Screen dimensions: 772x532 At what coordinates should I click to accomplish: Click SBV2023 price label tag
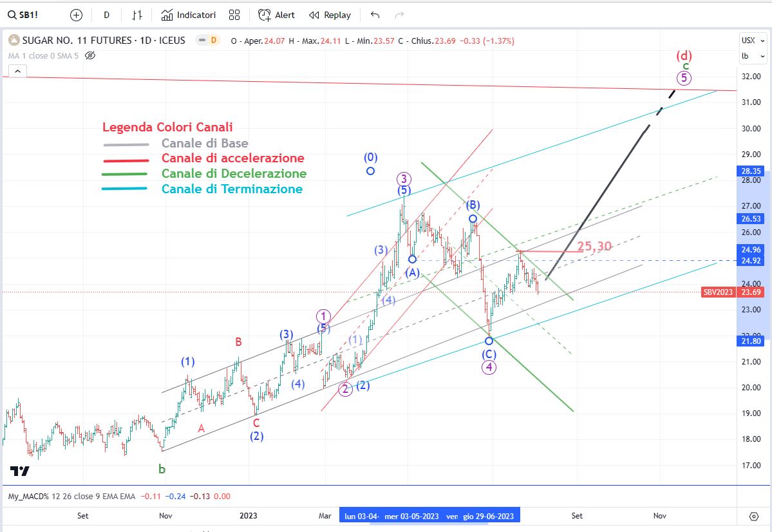(x=719, y=292)
